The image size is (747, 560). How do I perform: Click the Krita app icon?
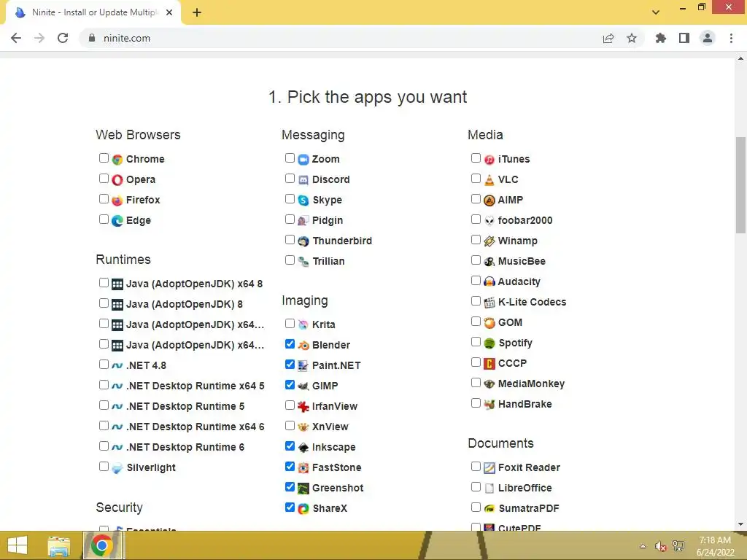[303, 324]
